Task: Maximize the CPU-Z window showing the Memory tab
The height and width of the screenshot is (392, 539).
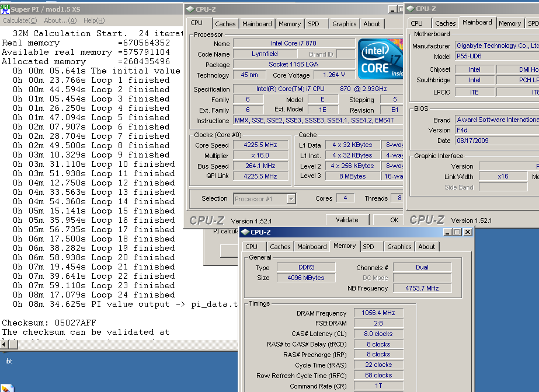Action: click(457, 232)
